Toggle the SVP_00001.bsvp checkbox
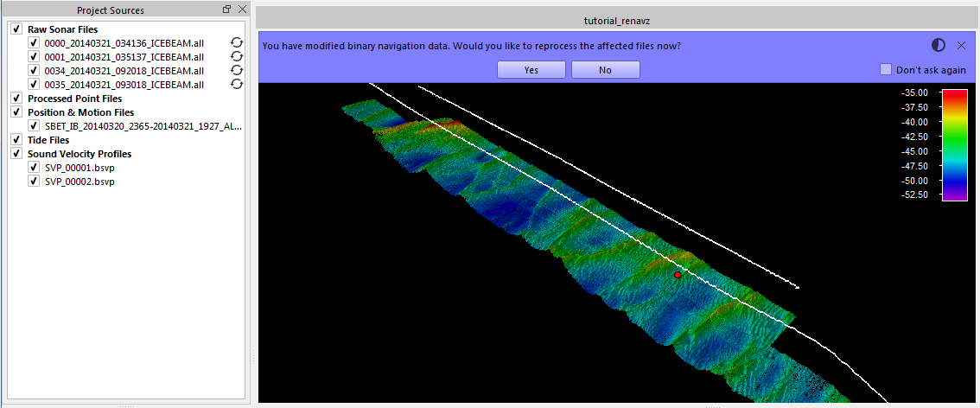Screen dimensions: 980x408 tap(34, 168)
